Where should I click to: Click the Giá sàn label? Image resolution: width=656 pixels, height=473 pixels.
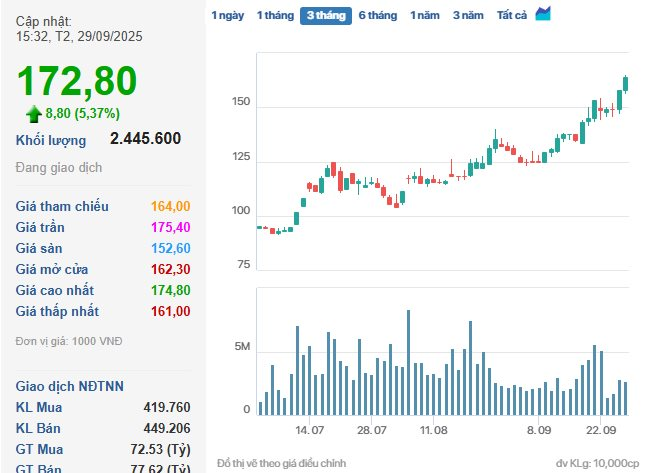tap(39, 248)
